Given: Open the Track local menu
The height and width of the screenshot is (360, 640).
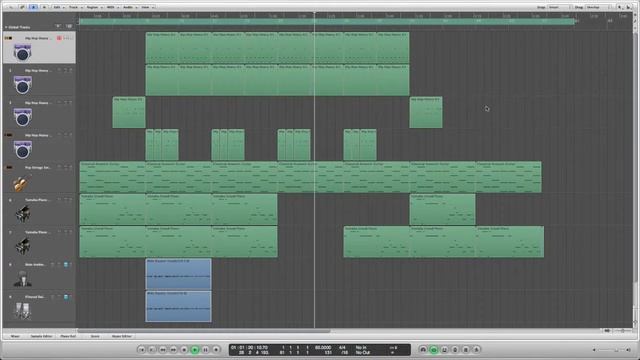Looking at the screenshot, I should 75,7.
